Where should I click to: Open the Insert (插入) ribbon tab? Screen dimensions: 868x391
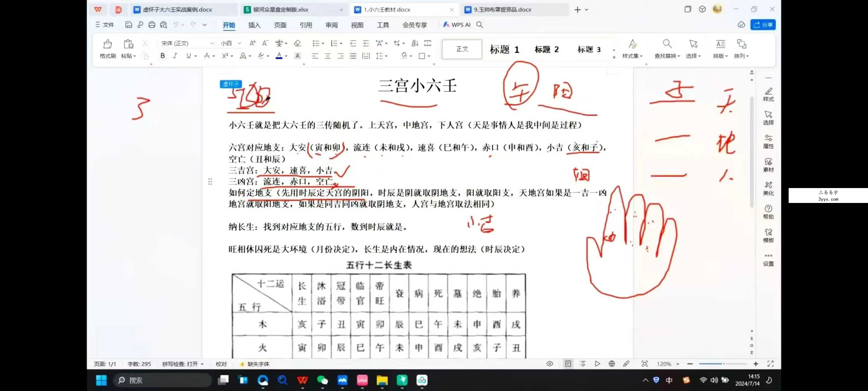254,25
